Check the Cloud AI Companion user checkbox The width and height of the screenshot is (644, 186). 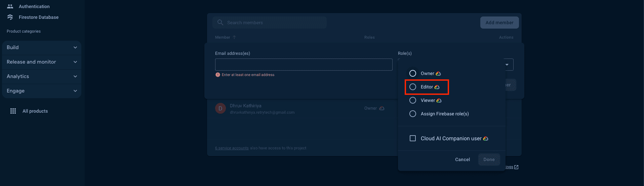click(413, 138)
